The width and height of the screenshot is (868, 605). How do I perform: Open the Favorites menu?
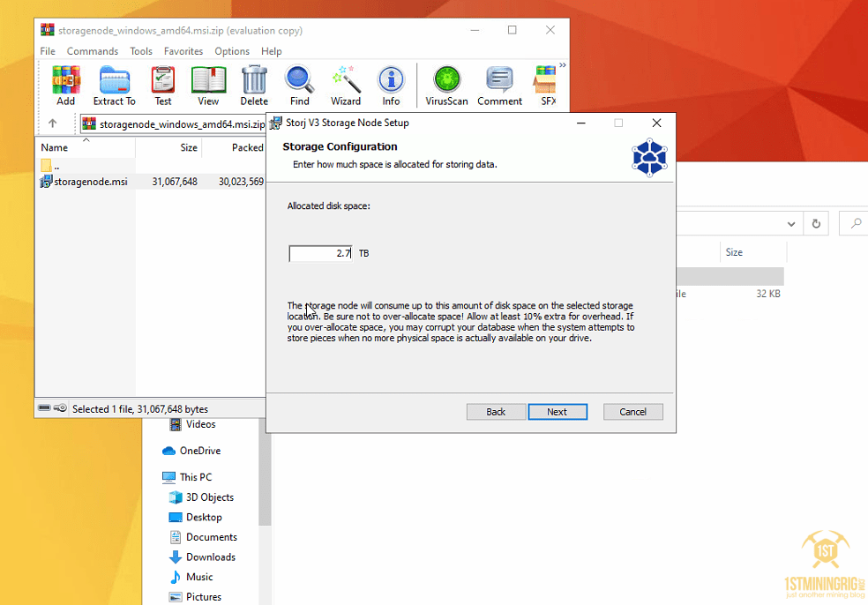pyautogui.click(x=183, y=51)
